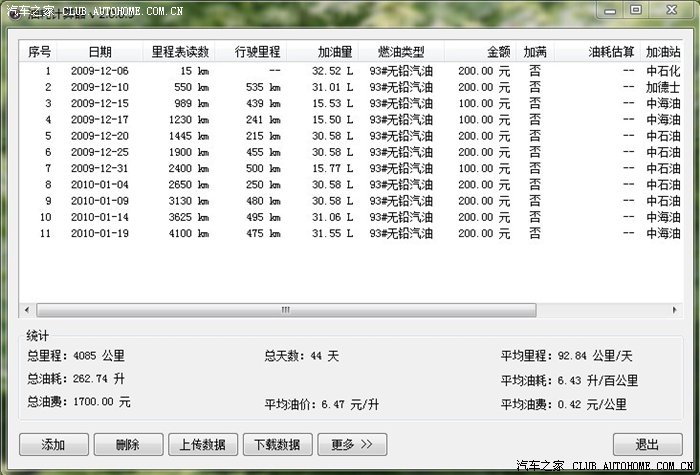Viewport: 700px width, 475px height.
Task: Click the horizontal scrollbar left arrow
Action: (x=27, y=310)
